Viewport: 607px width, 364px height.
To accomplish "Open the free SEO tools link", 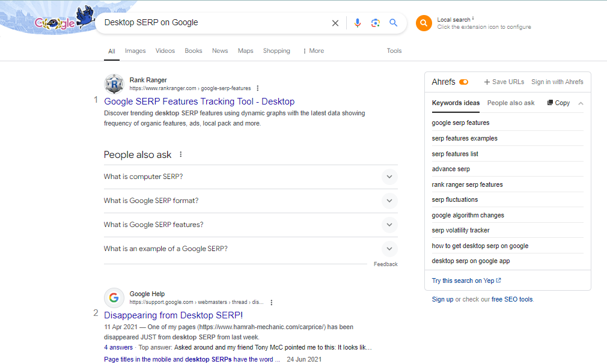I will click(x=512, y=299).
